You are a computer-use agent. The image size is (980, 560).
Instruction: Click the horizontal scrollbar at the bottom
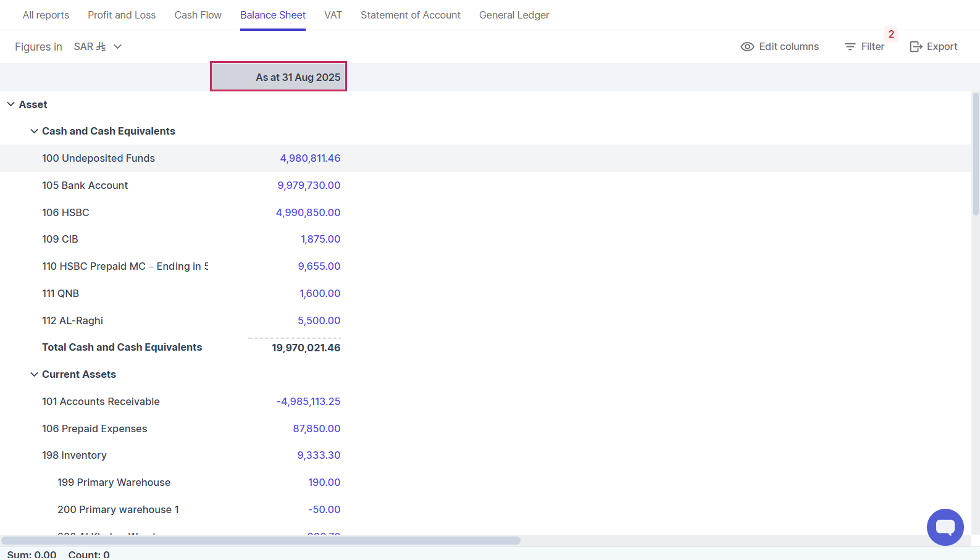261,540
